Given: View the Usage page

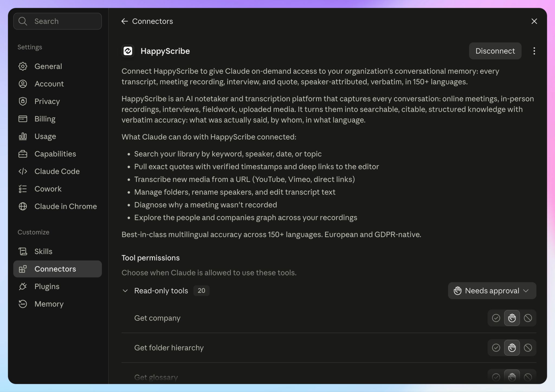Looking at the screenshot, I should point(57,136).
